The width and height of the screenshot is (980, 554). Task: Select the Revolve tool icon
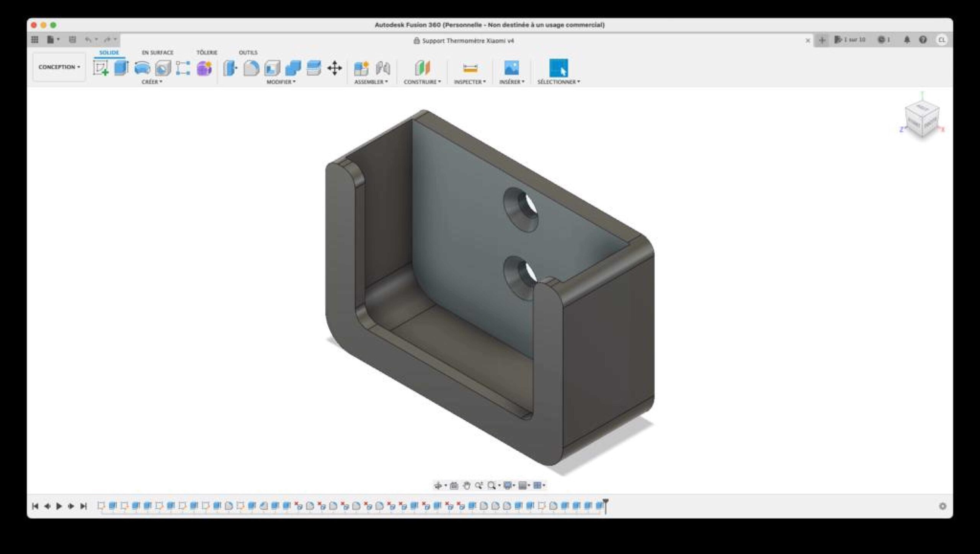coord(142,68)
